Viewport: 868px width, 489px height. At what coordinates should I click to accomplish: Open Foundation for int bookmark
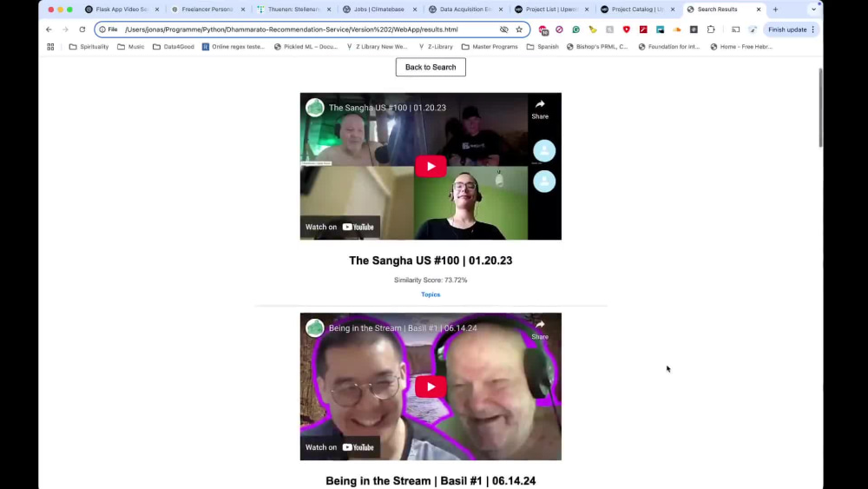668,47
